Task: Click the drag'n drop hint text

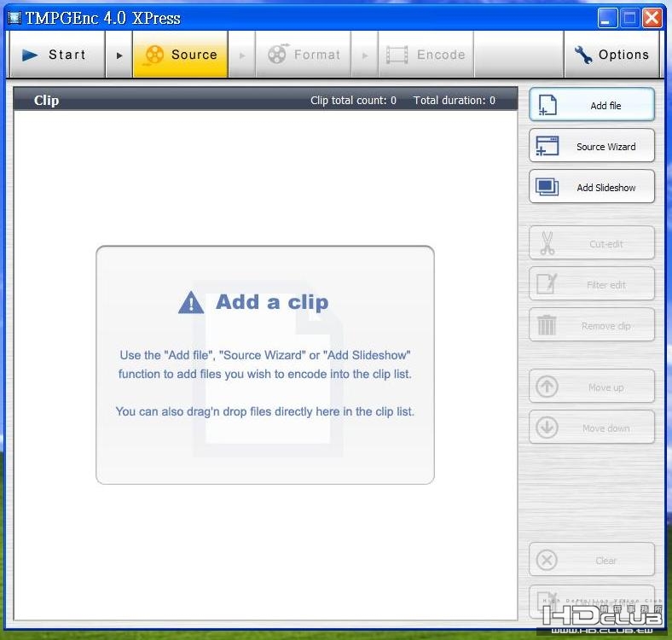Action: click(x=265, y=412)
